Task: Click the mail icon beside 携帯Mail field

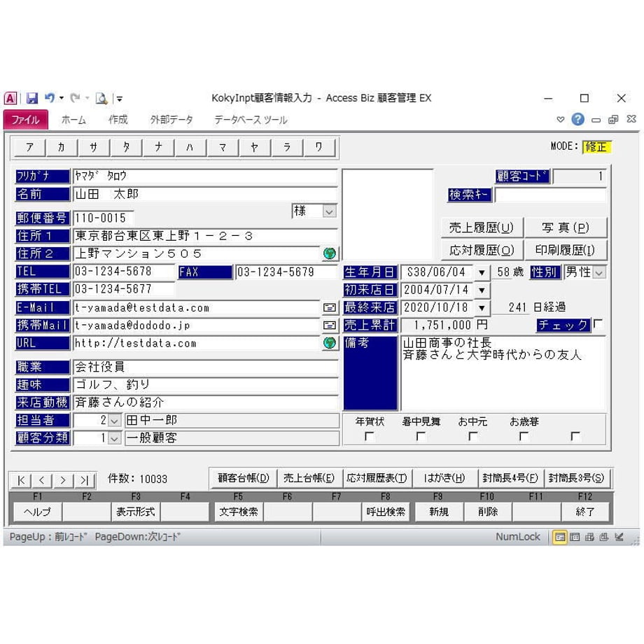Action: (330, 325)
